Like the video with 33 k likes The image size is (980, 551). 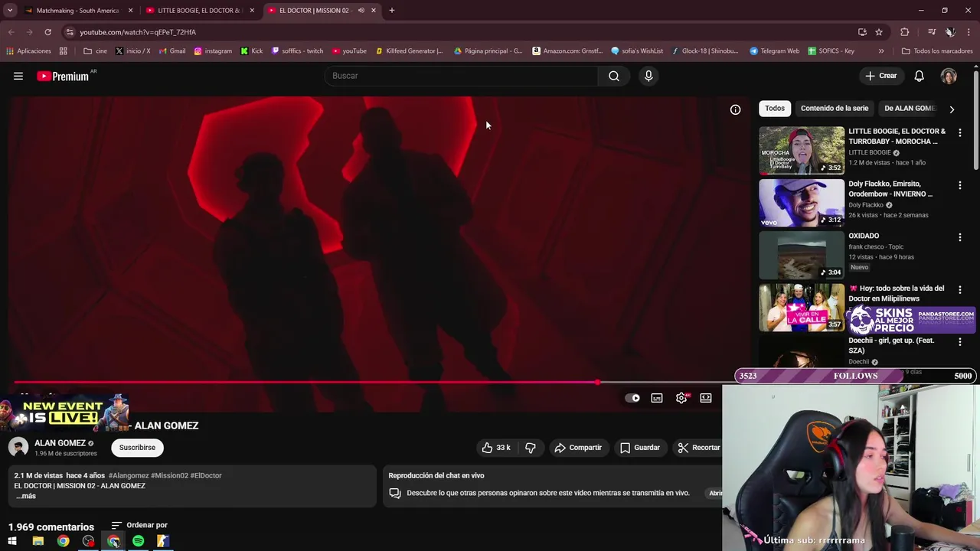click(495, 448)
